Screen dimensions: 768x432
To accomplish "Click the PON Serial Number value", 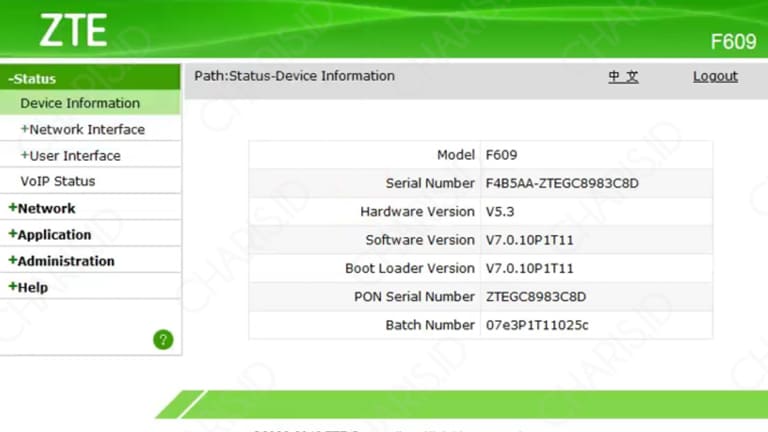I will pyautogui.click(x=535, y=296).
